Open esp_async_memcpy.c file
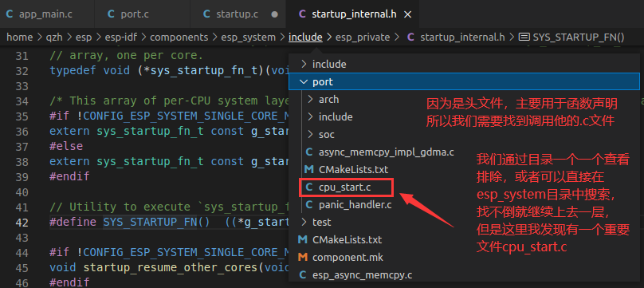 pyautogui.click(x=362, y=274)
